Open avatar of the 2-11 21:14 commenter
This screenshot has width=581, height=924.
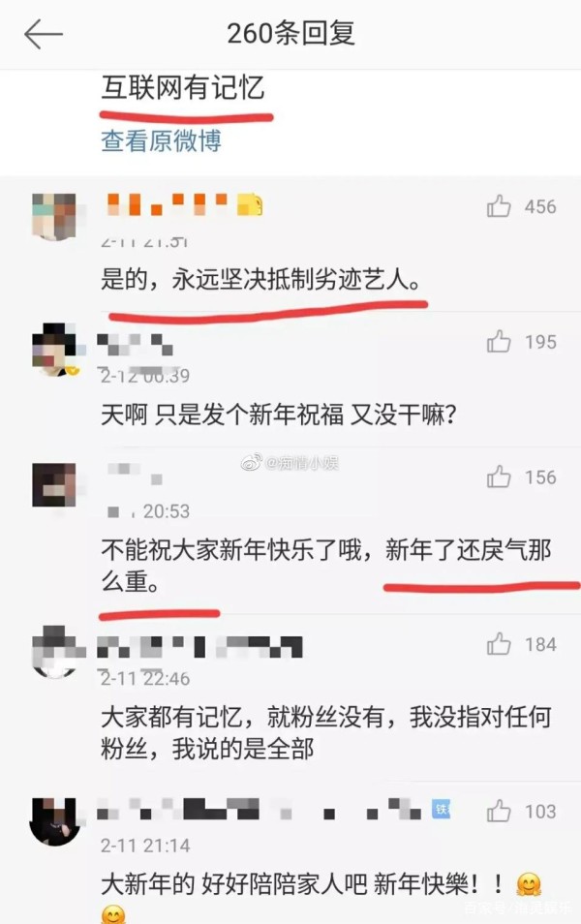pyautogui.click(x=54, y=821)
